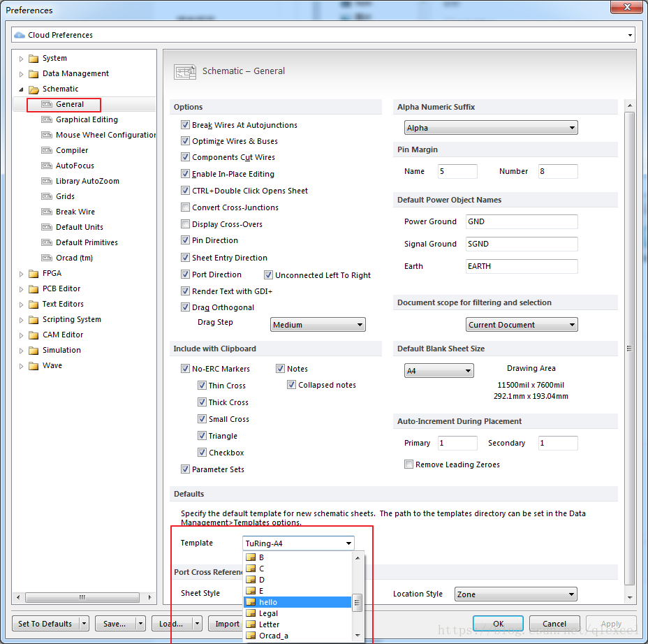Select the Compiler page icon in tree
Image resolution: width=648 pixels, height=644 pixels.
[47, 150]
